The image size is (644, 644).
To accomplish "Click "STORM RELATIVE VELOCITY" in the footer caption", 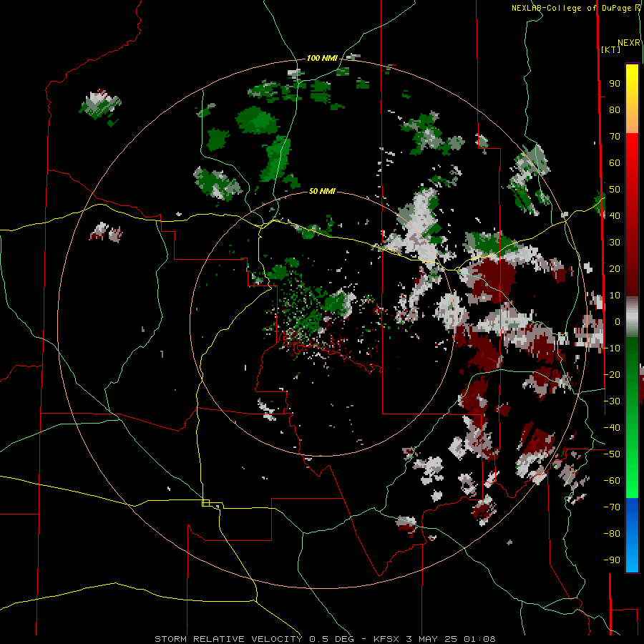I will coord(228,639).
